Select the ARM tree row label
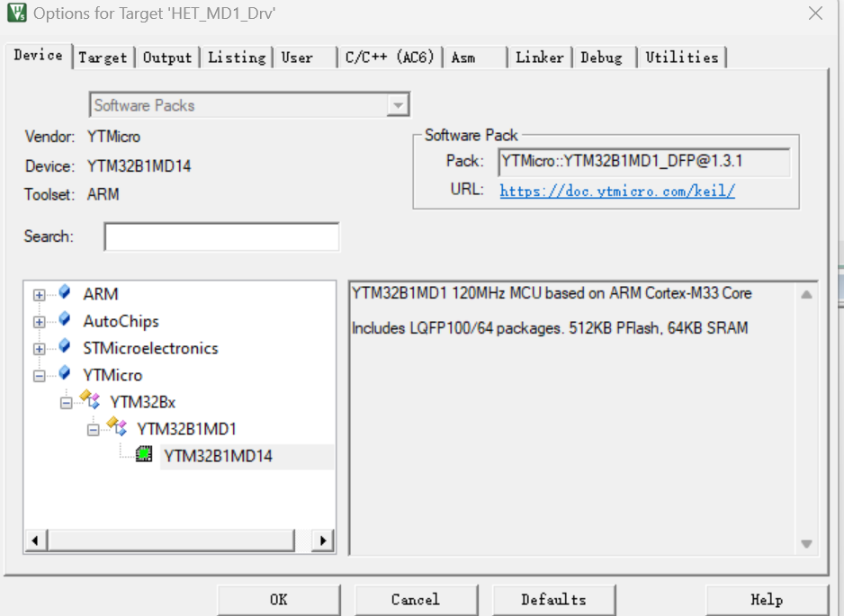The image size is (844, 616). click(101, 295)
